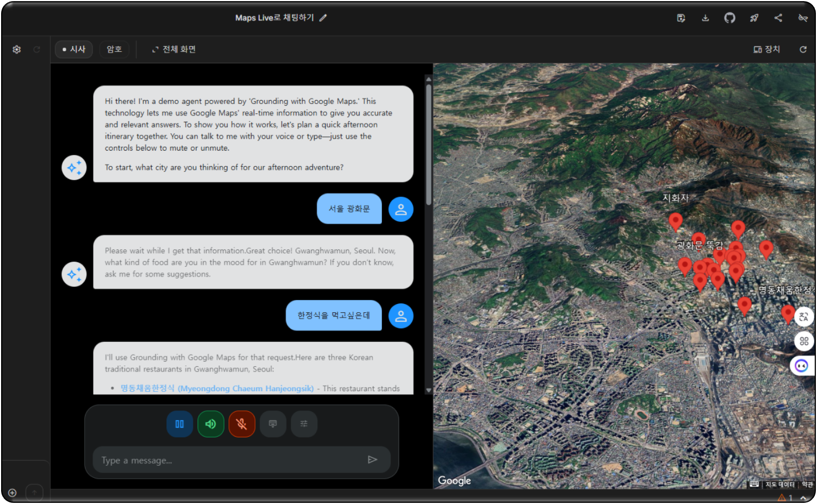The image size is (817, 504).
Task: Click the crossed-out key icon
Action: pos(803,18)
